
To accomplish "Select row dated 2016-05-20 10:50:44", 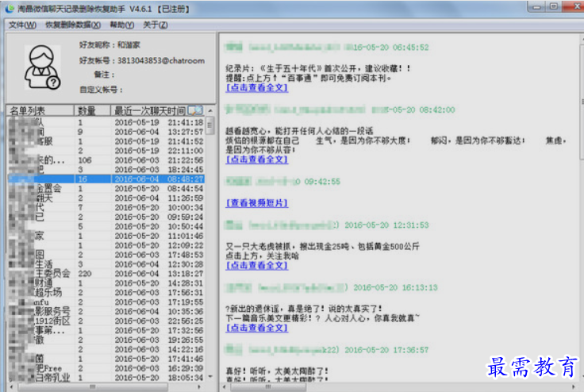I will (x=106, y=227).
